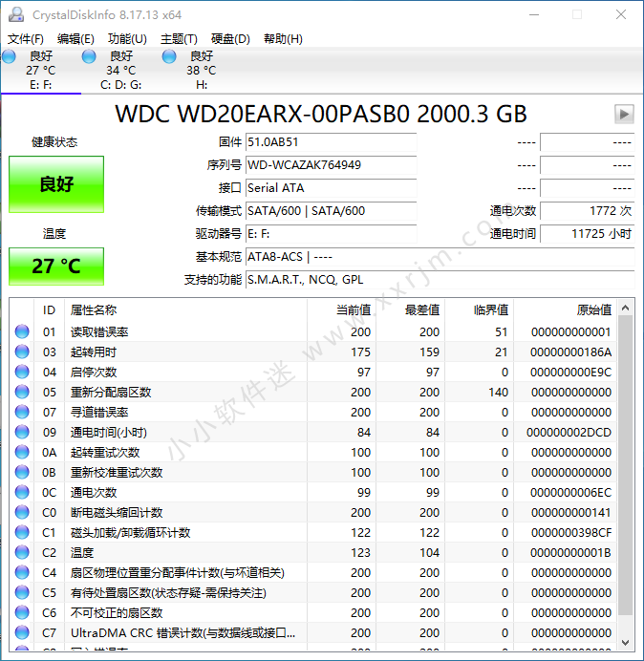The width and height of the screenshot is (644, 661).
Task: Click the status orb of attribute C1 磁头加载
Action: [22, 532]
